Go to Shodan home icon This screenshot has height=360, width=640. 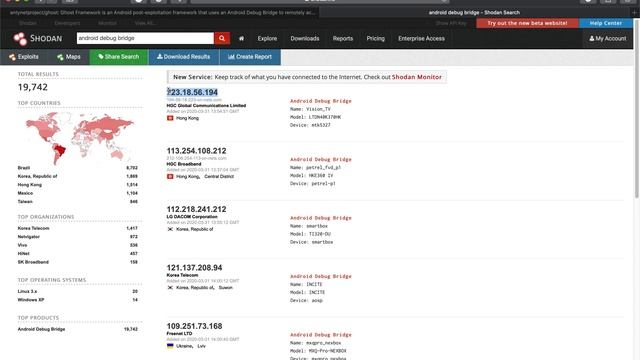(241, 38)
